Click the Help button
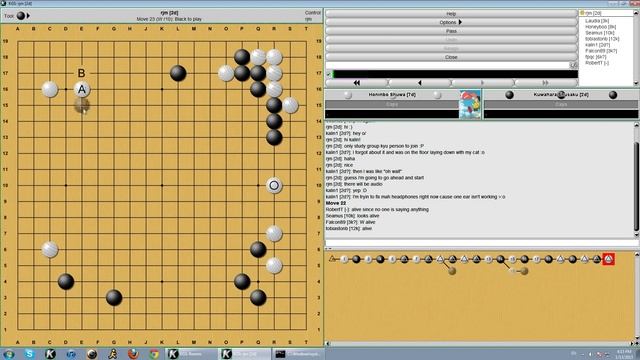640x360 pixels. 451,13
